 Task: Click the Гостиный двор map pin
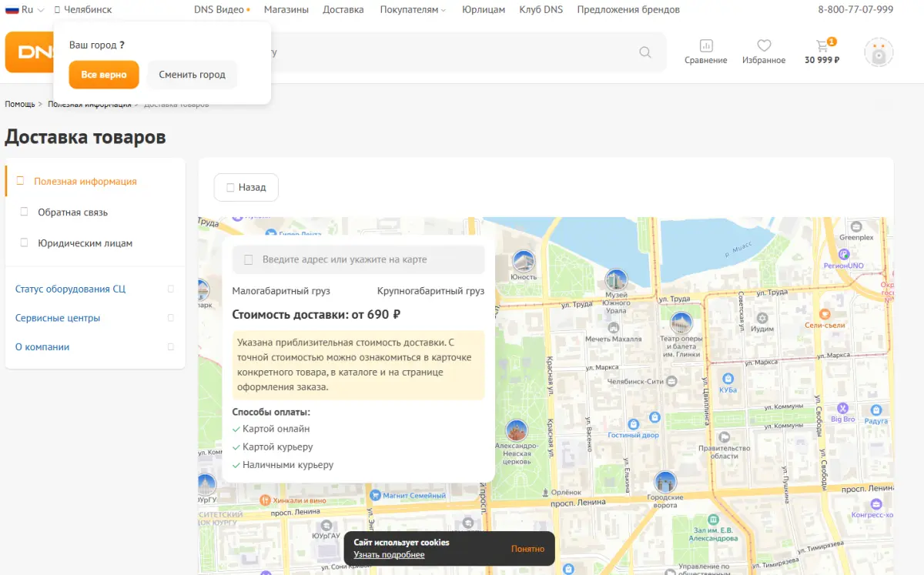(x=634, y=424)
